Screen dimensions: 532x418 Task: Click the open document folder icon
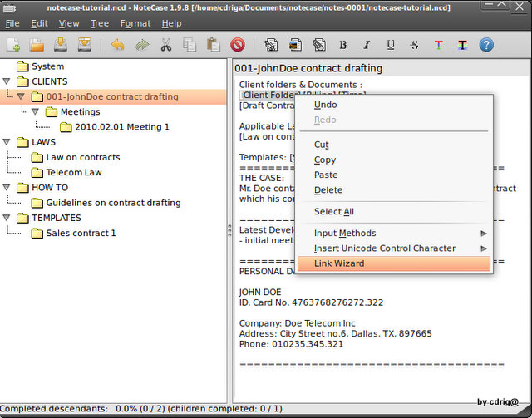click(x=37, y=45)
